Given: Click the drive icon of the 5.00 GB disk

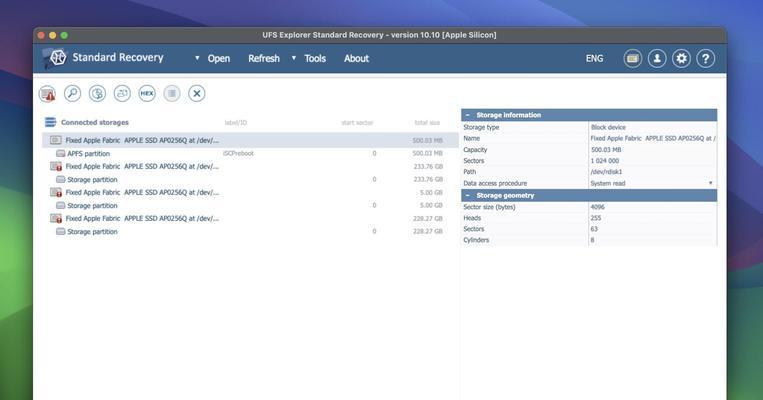Looking at the screenshot, I should point(56,192).
